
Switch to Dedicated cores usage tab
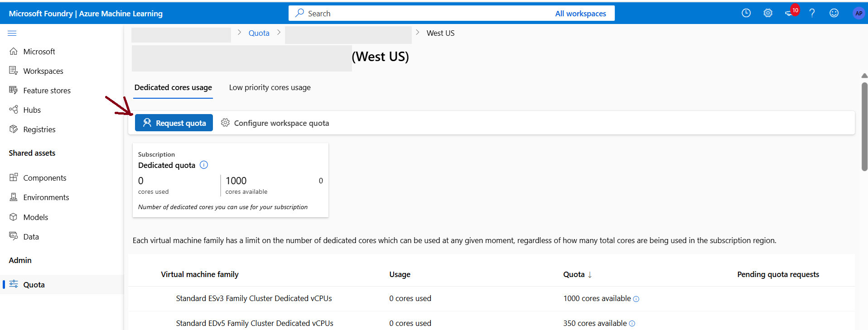[x=173, y=87]
